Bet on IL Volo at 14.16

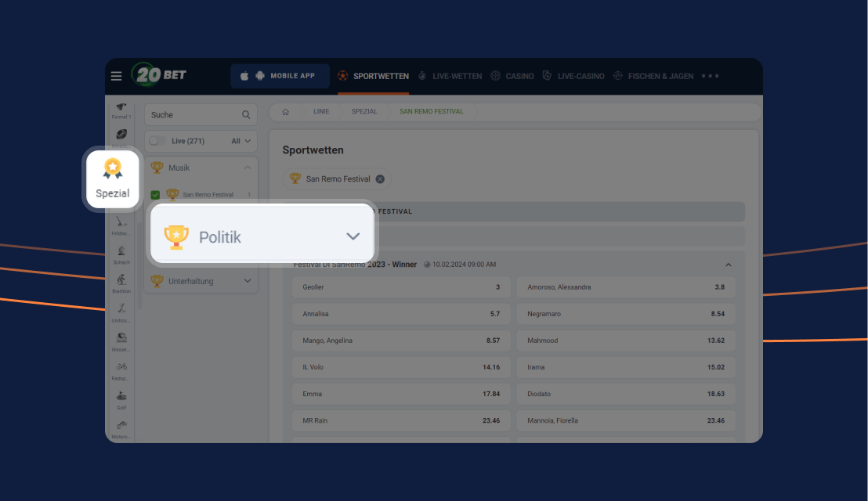click(401, 367)
